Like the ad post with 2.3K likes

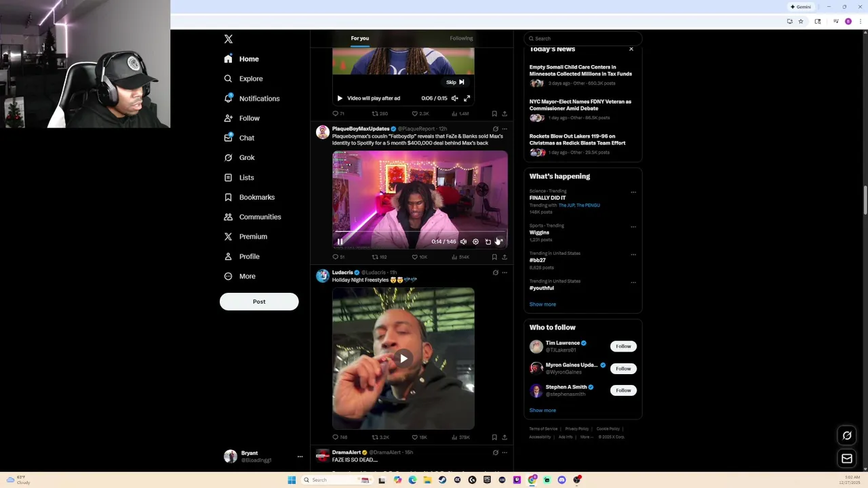[420, 114]
